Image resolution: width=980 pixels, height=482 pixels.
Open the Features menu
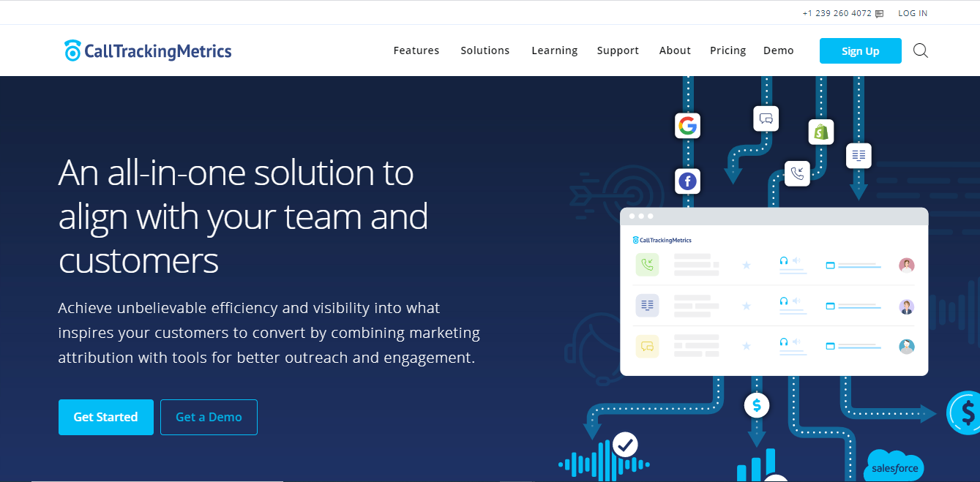pyautogui.click(x=416, y=50)
